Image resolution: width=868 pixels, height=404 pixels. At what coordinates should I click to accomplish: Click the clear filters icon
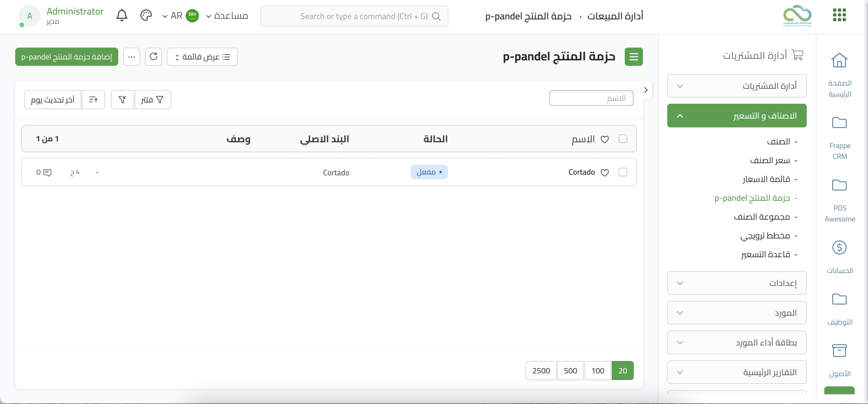coord(122,99)
